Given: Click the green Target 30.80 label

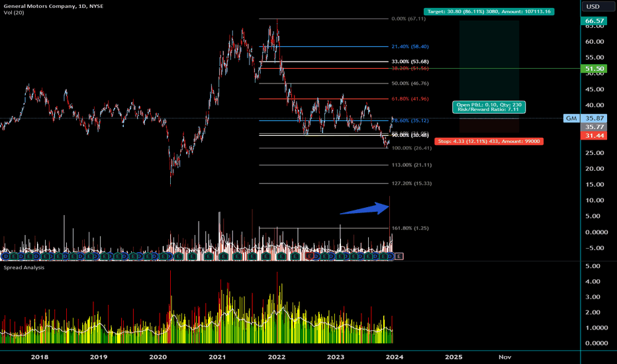Looking at the screenshot, I should tap(489, 11).
